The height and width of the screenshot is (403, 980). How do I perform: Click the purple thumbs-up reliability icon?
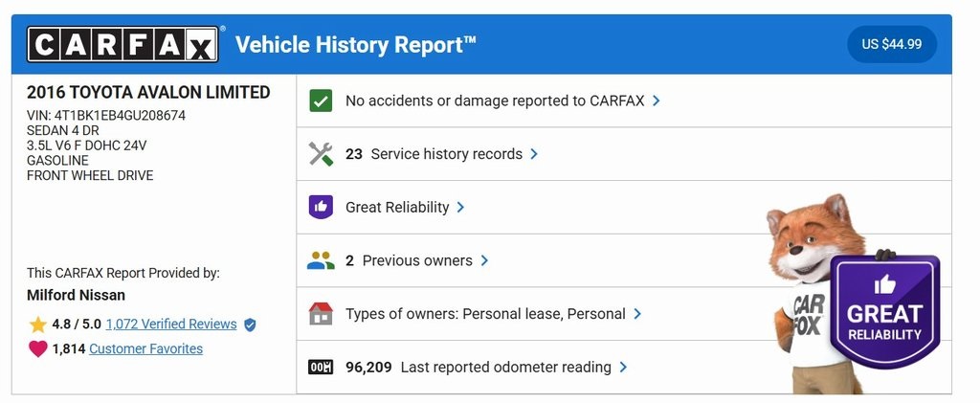(321, 207)
